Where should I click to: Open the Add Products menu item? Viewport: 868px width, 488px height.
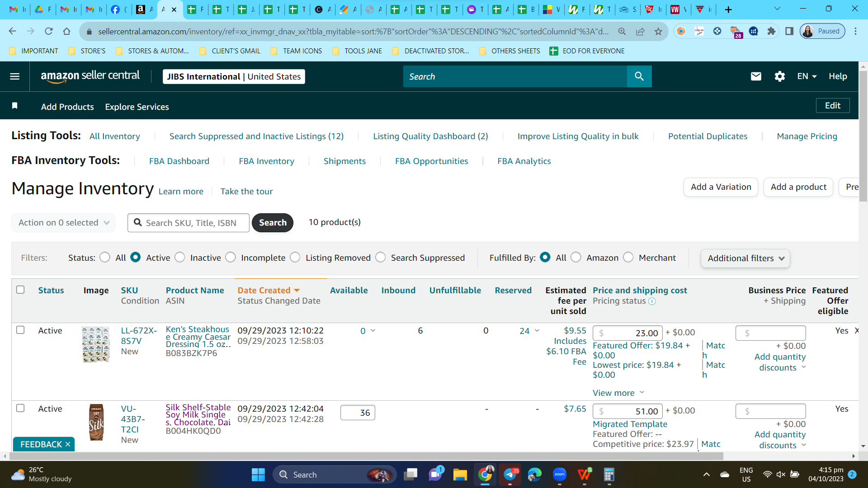point(67,107)
